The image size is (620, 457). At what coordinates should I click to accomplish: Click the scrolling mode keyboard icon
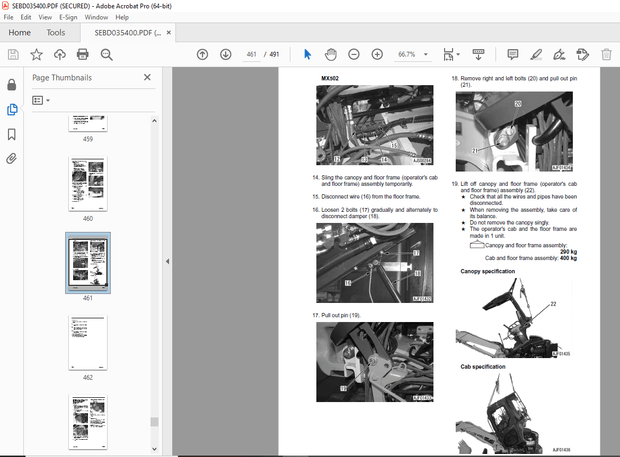pyautogui.click(x=478, y=54)
